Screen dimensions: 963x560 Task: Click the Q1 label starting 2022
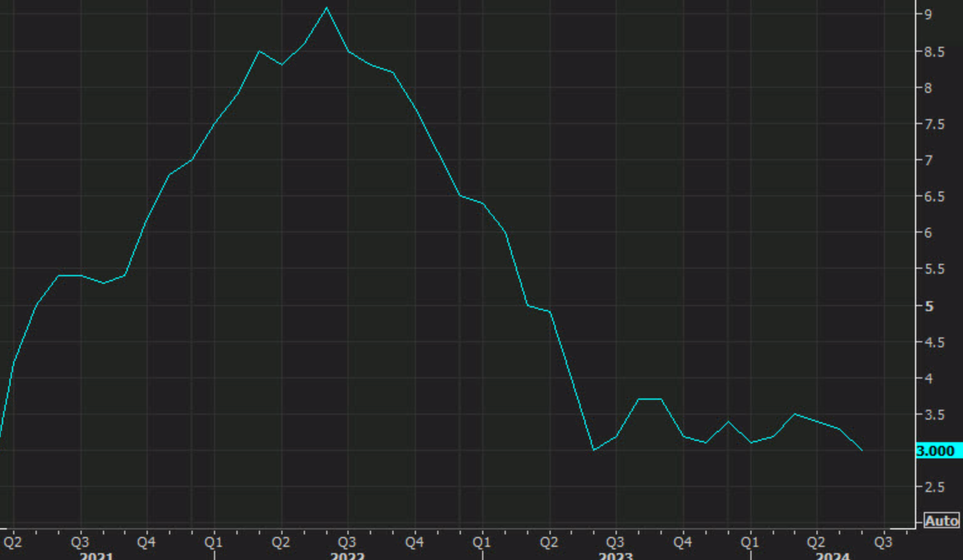pyautogui.click(x=213, y=542)
